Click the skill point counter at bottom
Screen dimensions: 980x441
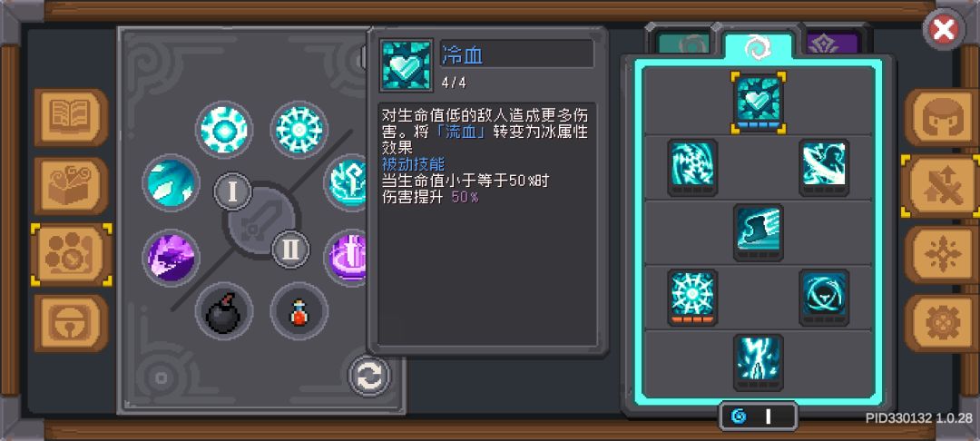coord(758,416)
